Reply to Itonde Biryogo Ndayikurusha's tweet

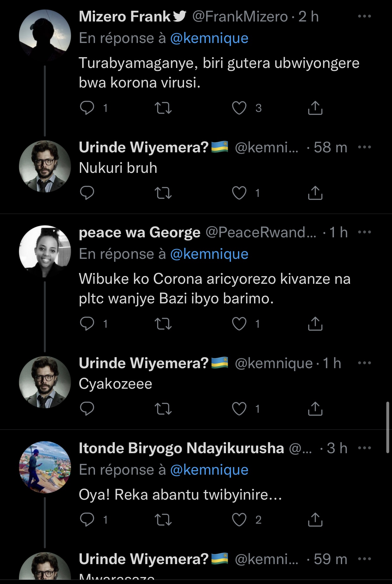[x=87, y=520]
